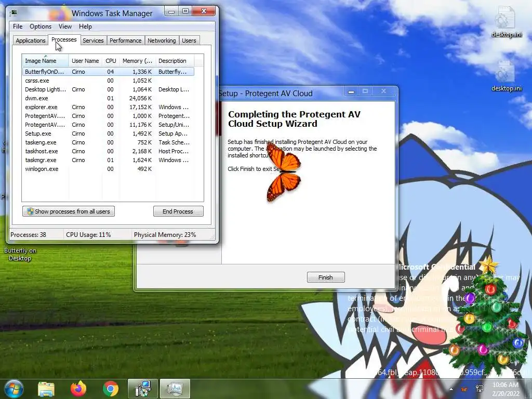
Task: Select the csrss.exe process
Action: [108, 81]
